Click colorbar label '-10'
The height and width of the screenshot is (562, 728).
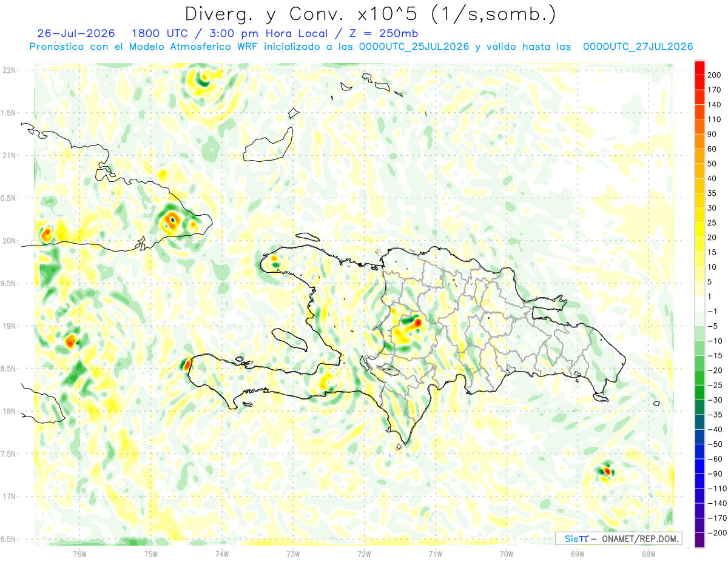716,341
